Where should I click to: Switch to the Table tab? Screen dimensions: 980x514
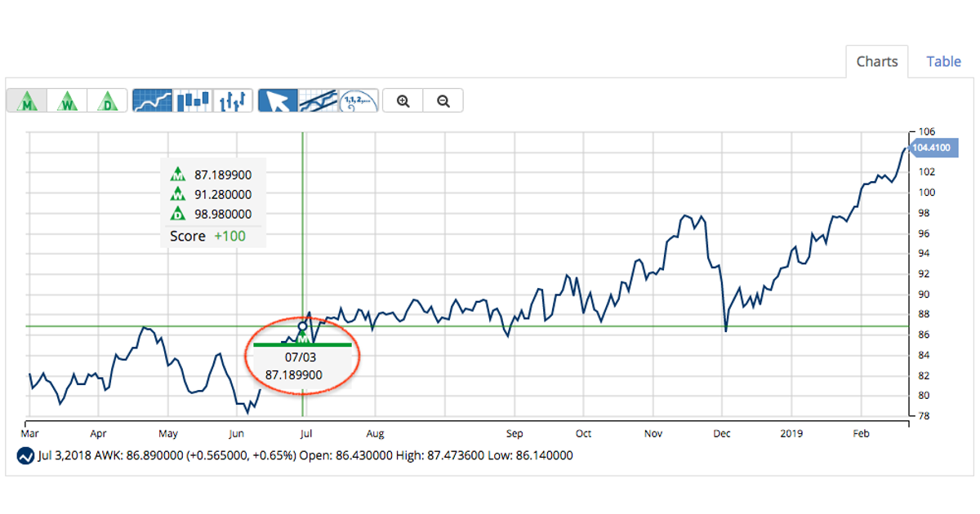(x=943, y=61)
